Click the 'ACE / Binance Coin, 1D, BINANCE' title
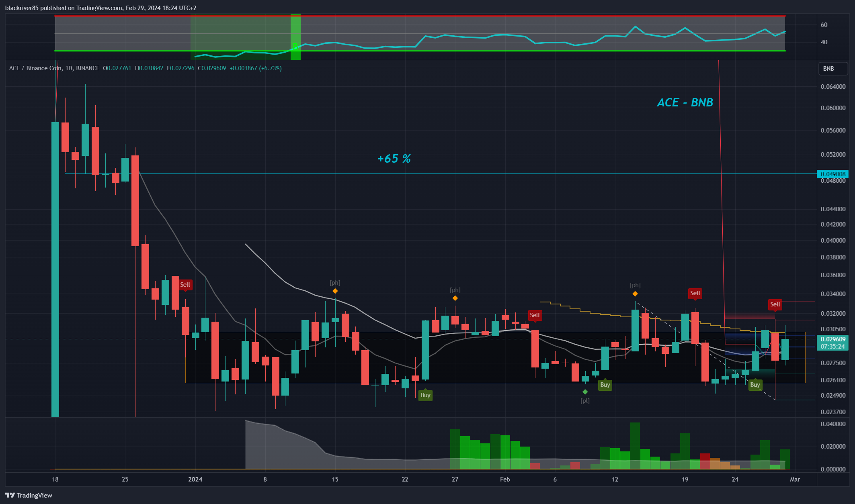The height and width of the screenshot is (504, 855). point(54,68)
